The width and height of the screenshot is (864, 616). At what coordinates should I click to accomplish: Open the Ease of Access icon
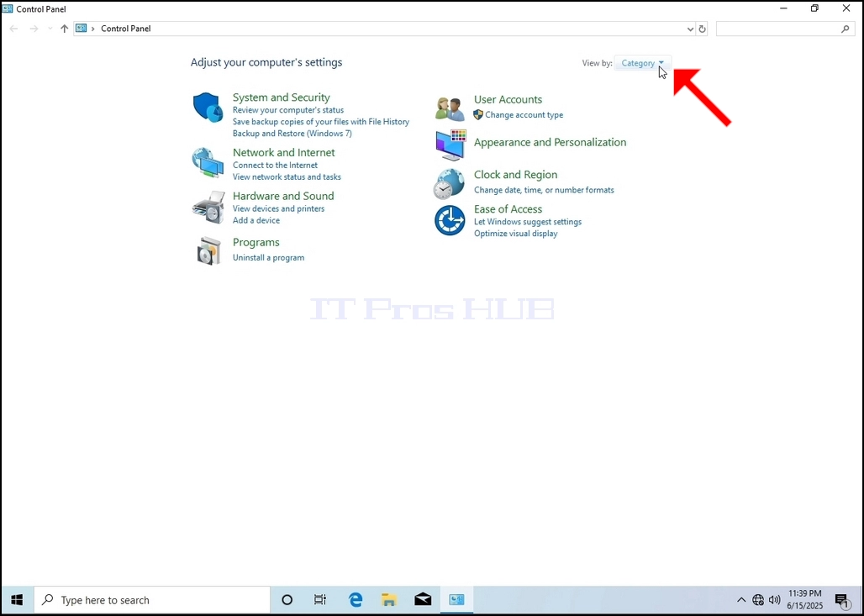click(450, 220)
